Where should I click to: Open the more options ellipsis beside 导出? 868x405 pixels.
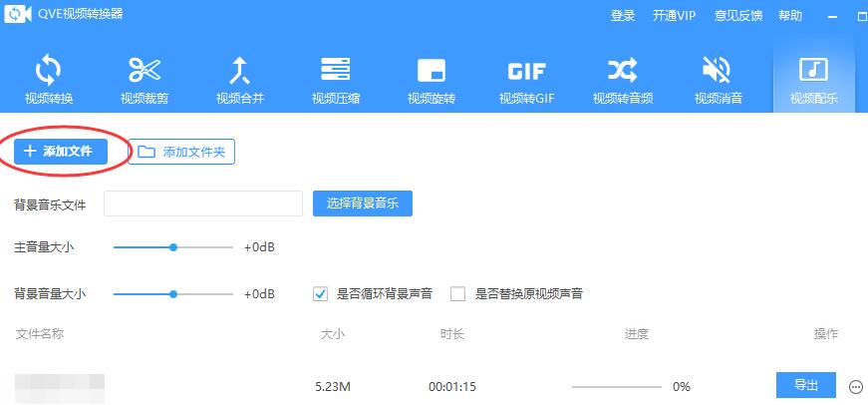(x=855, y=386)
